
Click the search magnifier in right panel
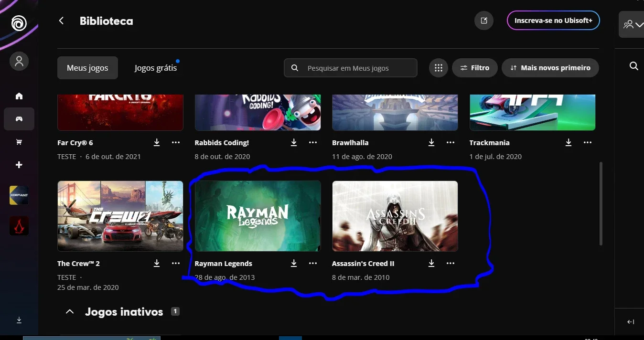click(634, 66)
